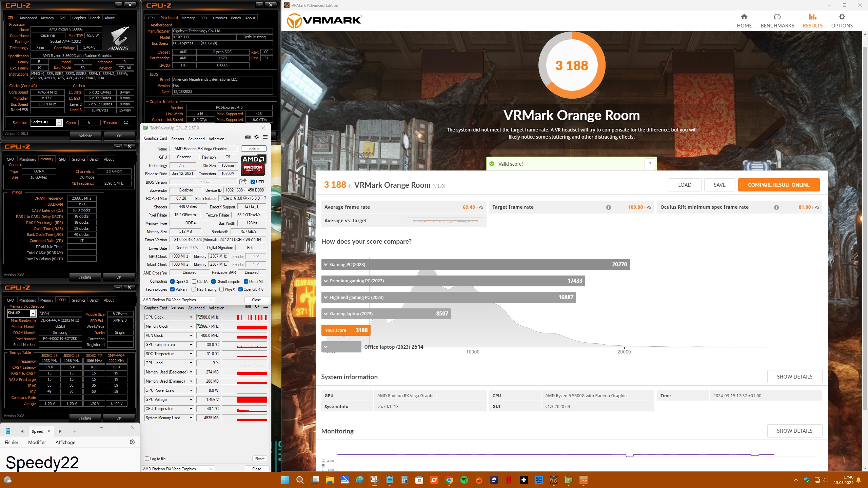This screenshot has height=488, width=868.
Task: Toggle the PhysX checkbox
Action: pos(221,289)
